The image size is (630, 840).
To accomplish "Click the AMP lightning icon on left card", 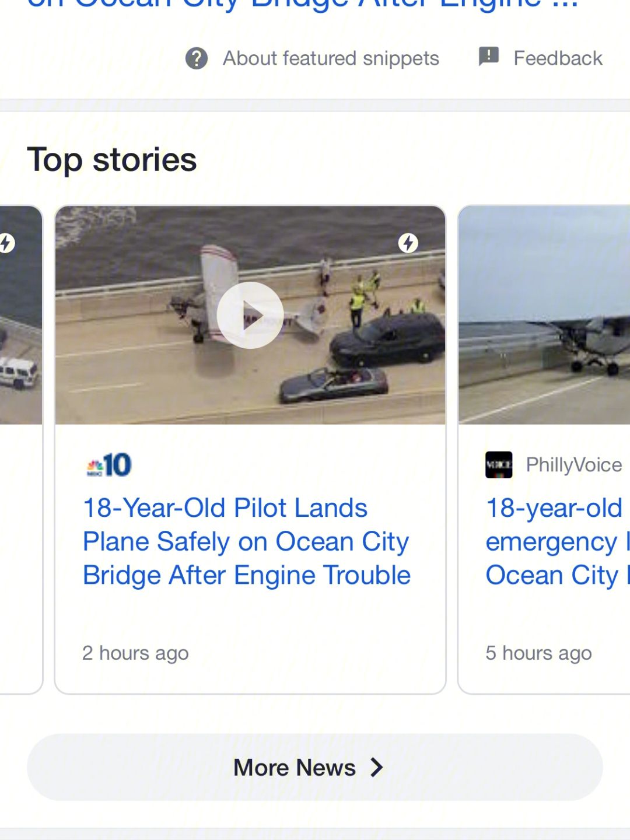I will click(x=6, y=243).
